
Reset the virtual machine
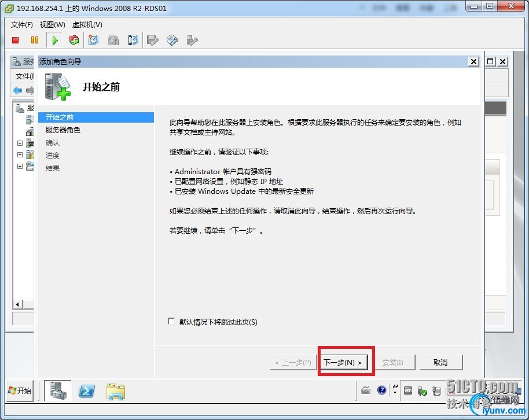coord(74,40)
